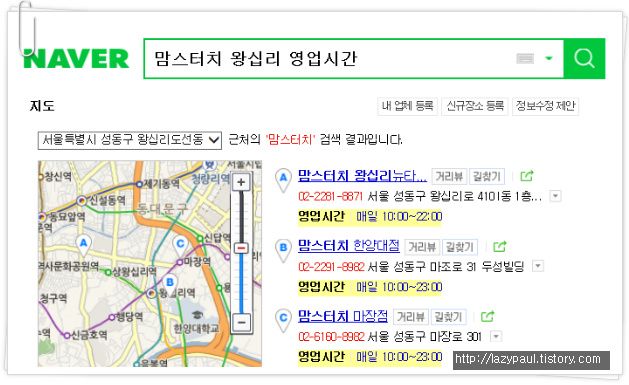Click the red zoom slider handle on map
This screenshot has width=629, height=385.
(241, 248)
